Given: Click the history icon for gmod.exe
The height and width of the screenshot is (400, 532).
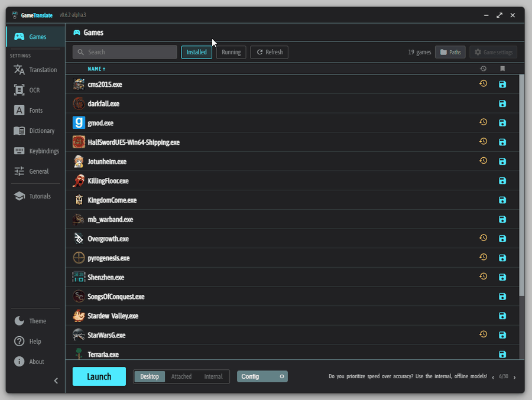Looking at the screenshot, I should [x=483, y=122].
